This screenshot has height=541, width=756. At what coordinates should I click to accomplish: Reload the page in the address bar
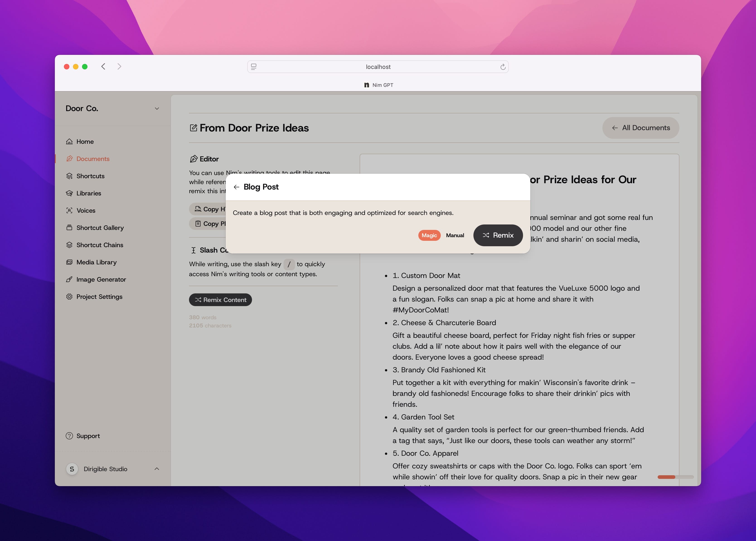(503, 67)
